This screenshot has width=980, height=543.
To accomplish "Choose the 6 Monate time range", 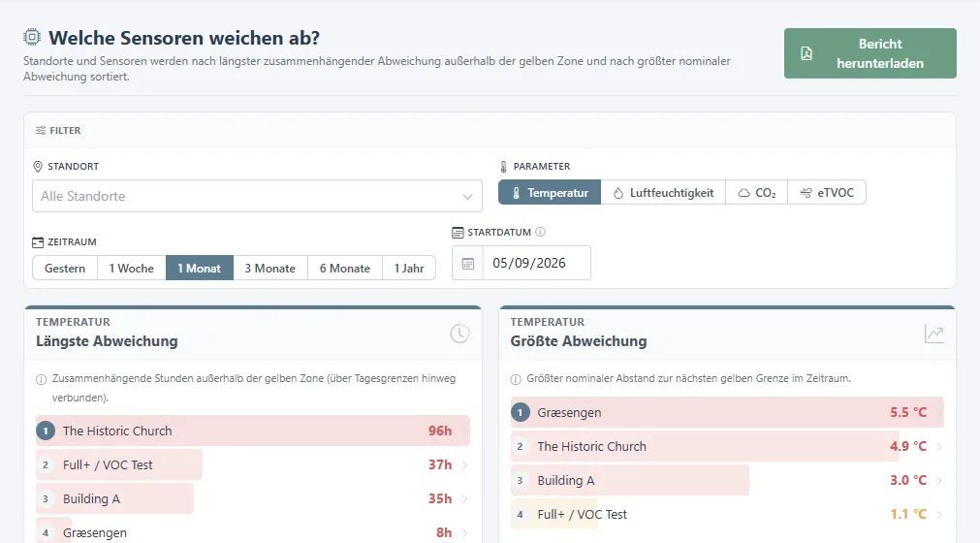I will click(x=345, y=268).
